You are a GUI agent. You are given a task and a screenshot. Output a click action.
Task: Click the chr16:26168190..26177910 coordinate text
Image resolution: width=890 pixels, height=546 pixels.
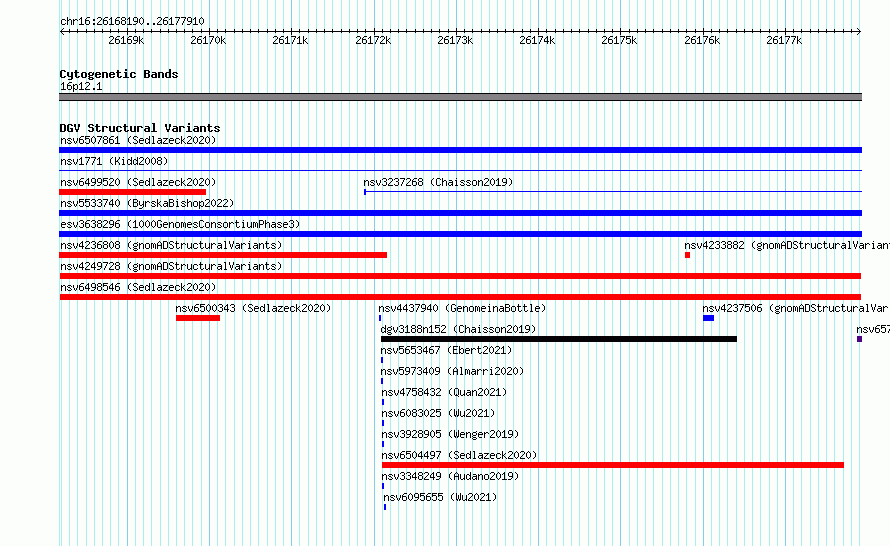[x=132, y=21]
